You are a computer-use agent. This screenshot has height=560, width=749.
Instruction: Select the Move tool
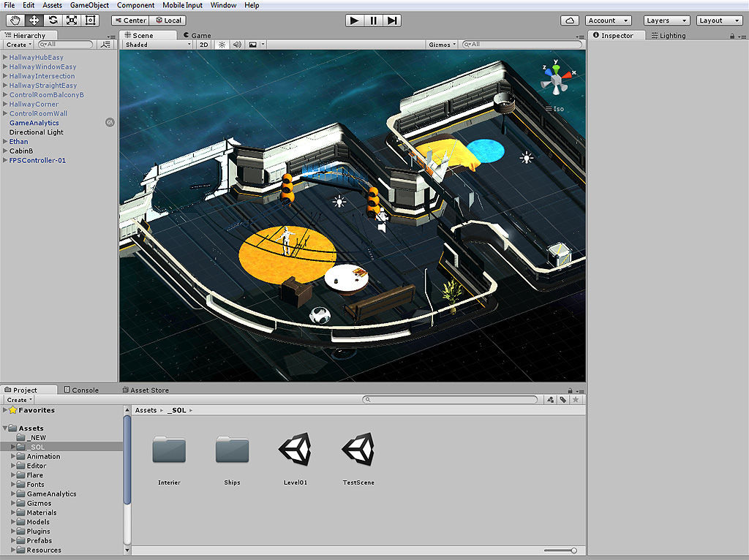point(34,20)
